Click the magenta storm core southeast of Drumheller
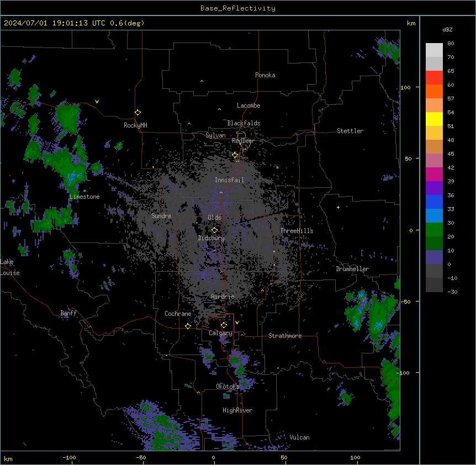Screen dimensions: 476x465 point(362,304)
